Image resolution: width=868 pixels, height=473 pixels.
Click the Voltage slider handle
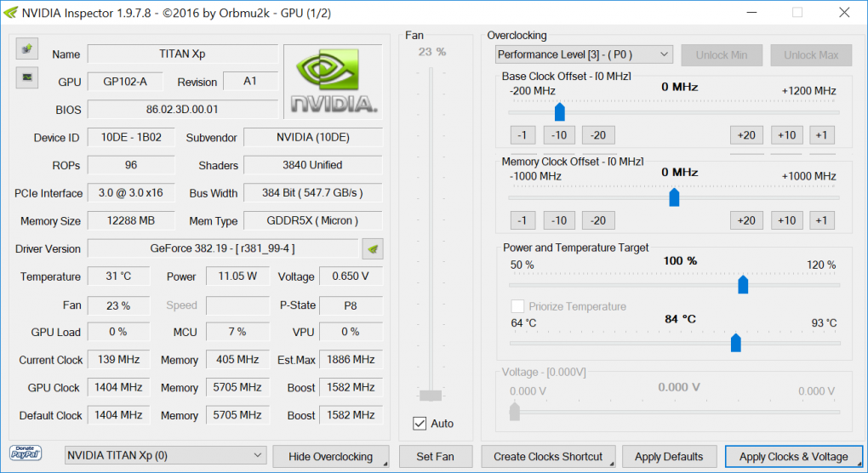(x=515, y=412)
